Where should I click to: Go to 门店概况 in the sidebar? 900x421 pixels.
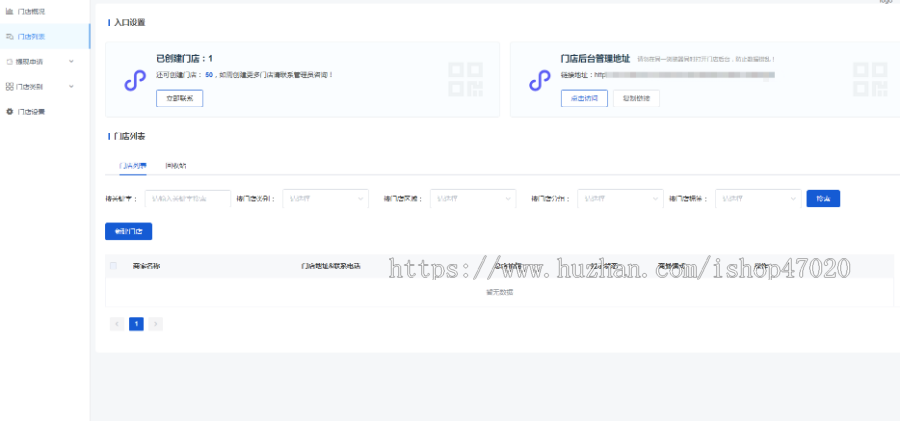(x=31, y=11)
